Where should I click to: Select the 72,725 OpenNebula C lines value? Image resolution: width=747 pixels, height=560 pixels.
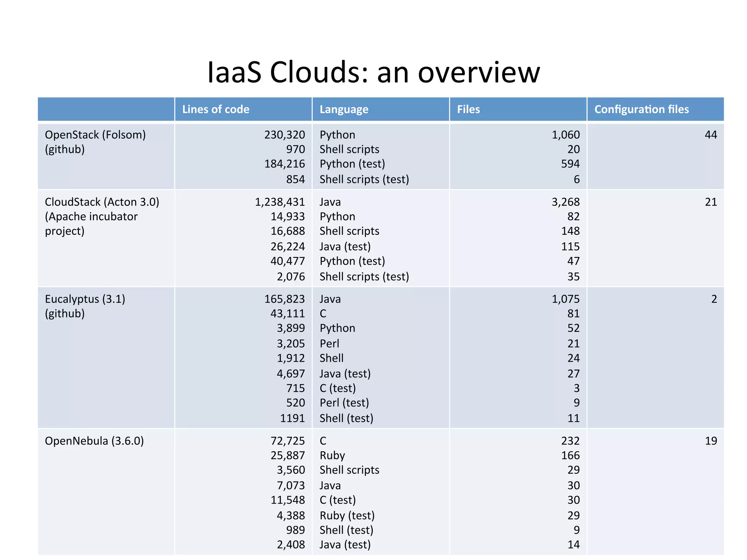[x=287, y=441]
